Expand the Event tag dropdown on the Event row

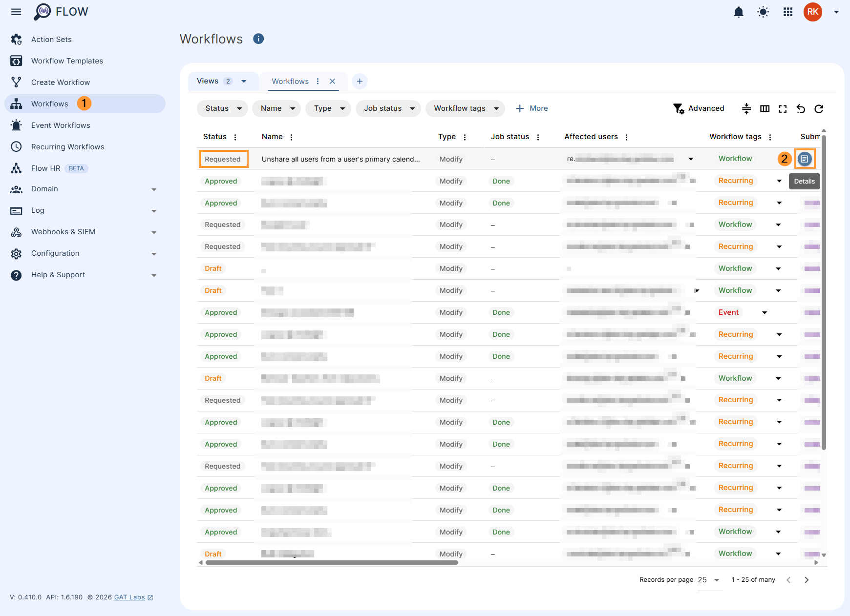click(x=765, y=312)
